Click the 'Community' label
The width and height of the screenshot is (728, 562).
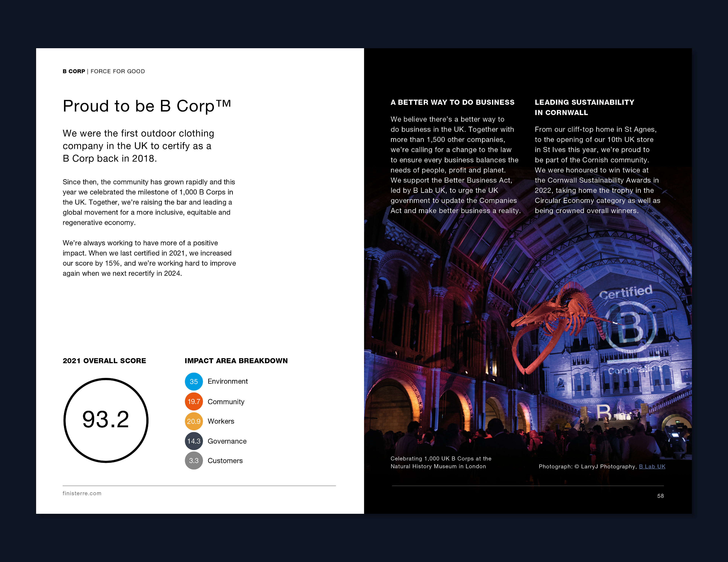[x=226, y=401]
